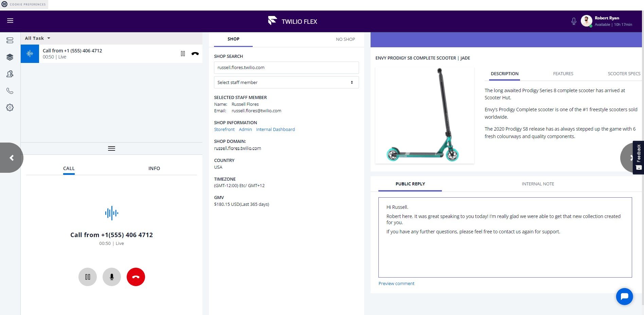644x315 pixels.
Task: End the call with the red hangup button
Action: pyautogui.click(x=136, y=277)
